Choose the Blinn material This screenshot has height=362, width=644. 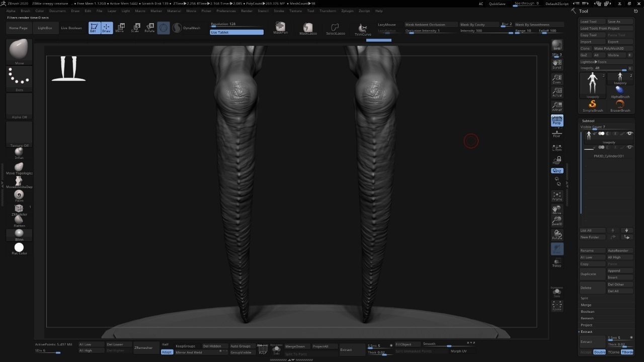pyautogui.click(x=19, y=235)
